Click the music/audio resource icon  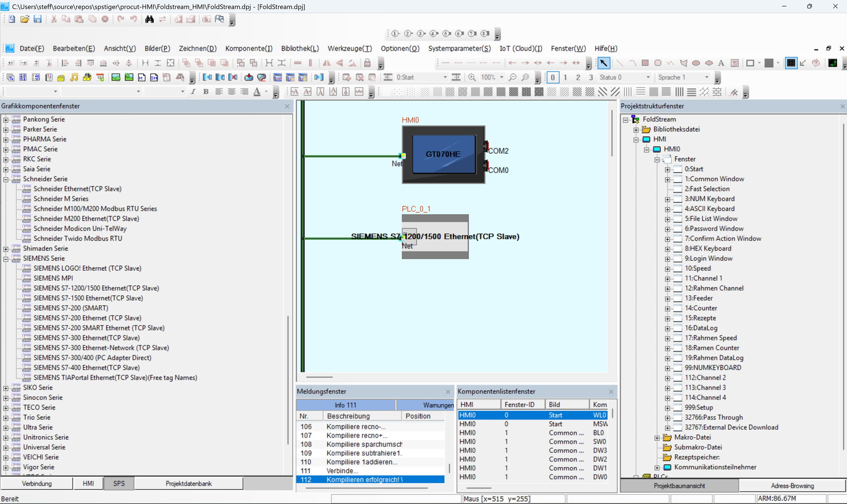coord(74,77)
